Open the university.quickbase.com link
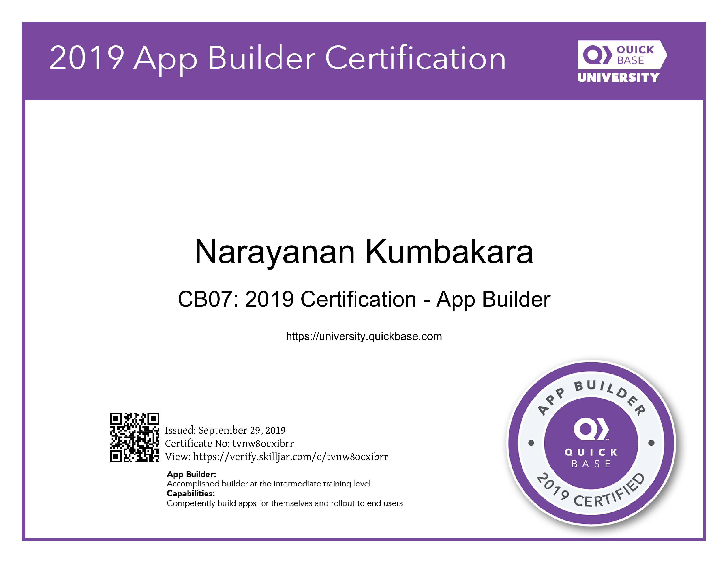728x563 pixels. pyautogui.click(x=364, y=336)
